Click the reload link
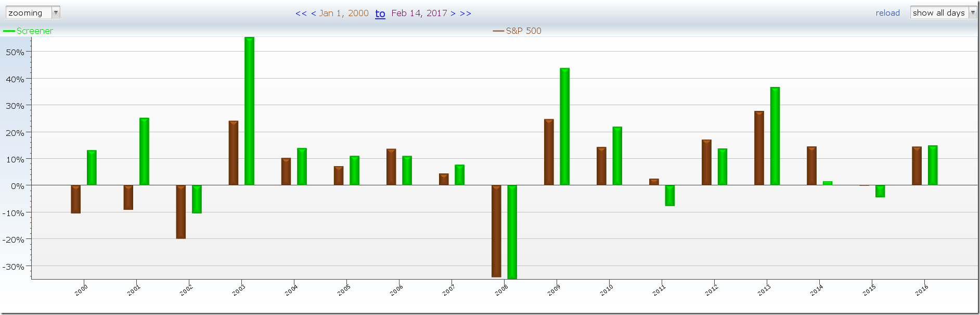Image resolution: width=980 pixels, height=315 pixels. click(x=887, y=13)
